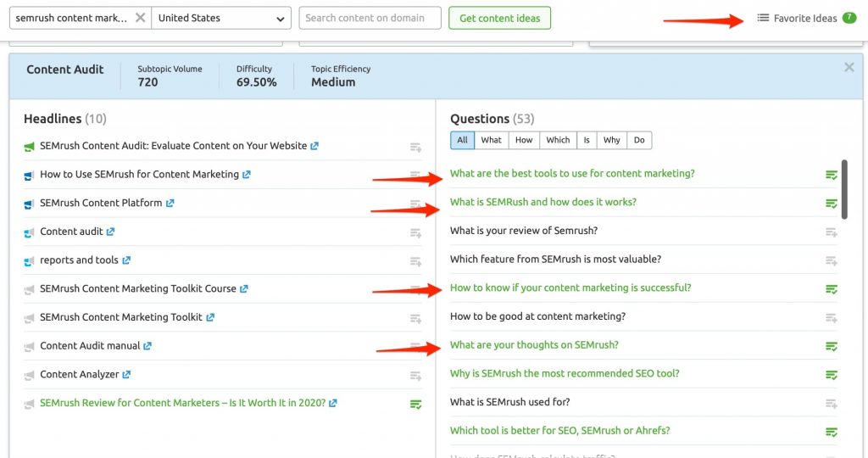Select the What questions filter tab
The image size is (868, 458).
(491, 140)
